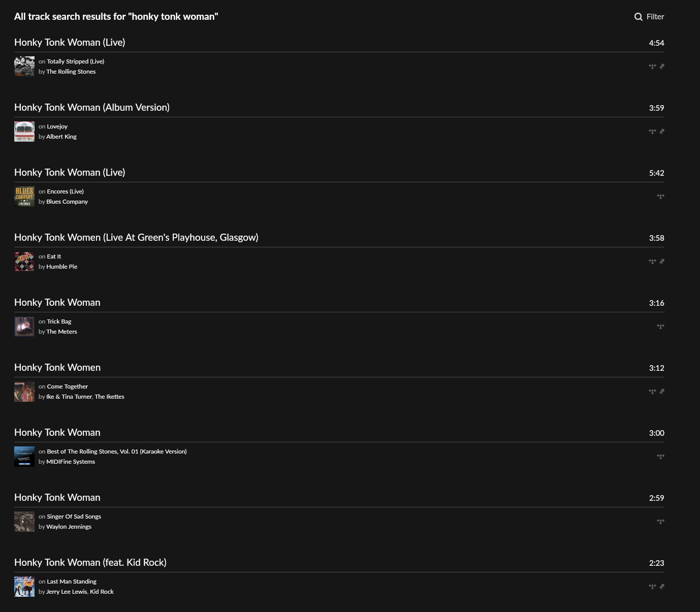Click Tidal icon on Rolling Stones live track
The image size is (700, 612).
pos(652,67)
